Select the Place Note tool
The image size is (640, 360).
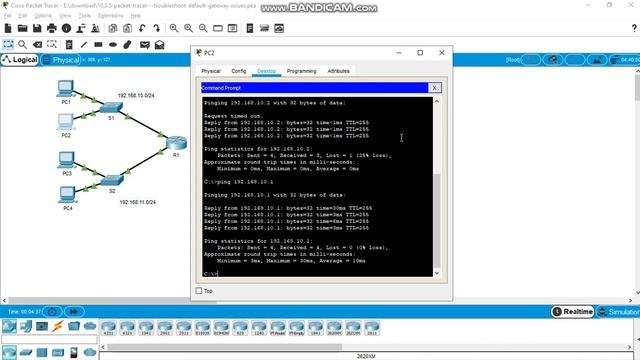[69, 44]
